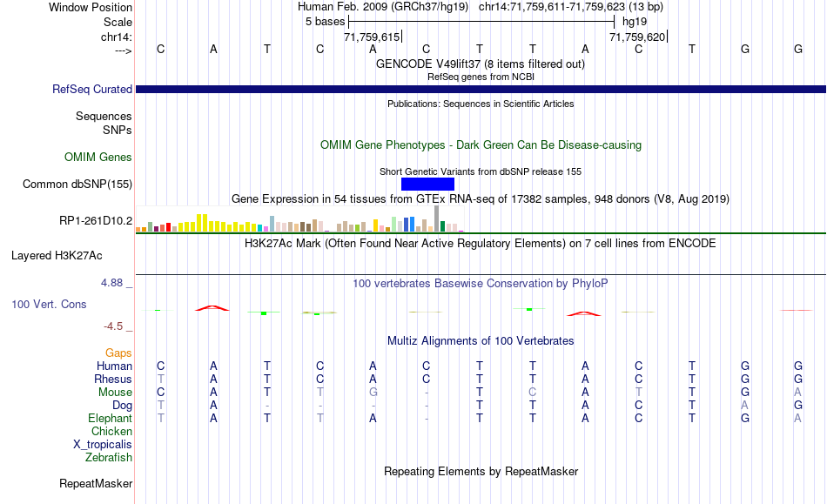
Task: Open the 100 Vert. Cons label
Action: point(49,304)
